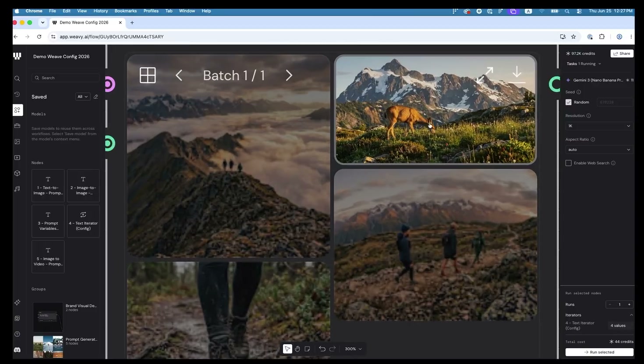Click the redo arrow in bottom toolbar
Image resolution: width=644 pixels, height=364 pixels.
tap(333, 349)
